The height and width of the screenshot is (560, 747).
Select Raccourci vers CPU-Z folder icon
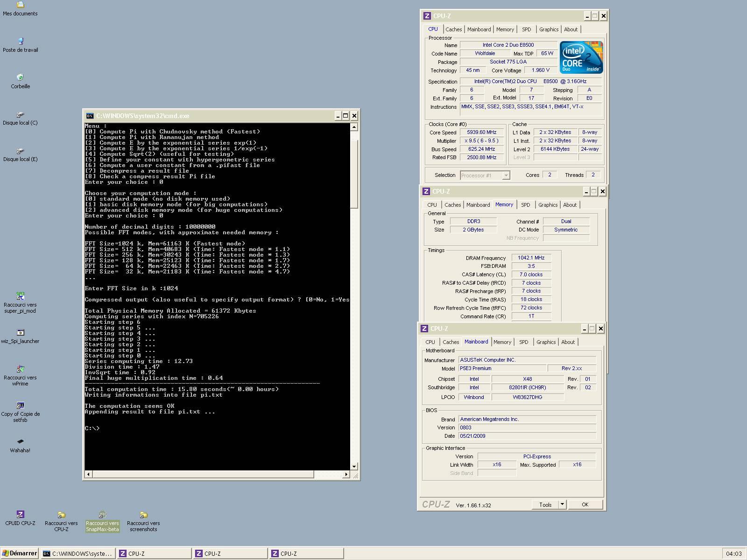coord(61,521)
